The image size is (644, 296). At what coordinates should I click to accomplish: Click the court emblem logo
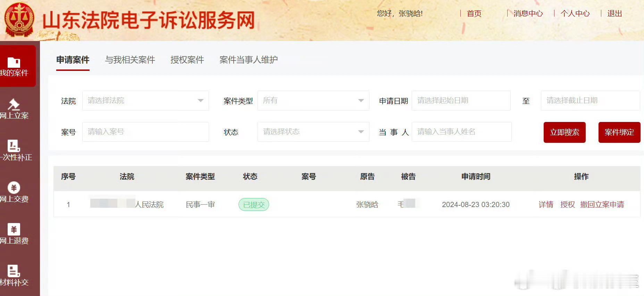click(19, 19)
